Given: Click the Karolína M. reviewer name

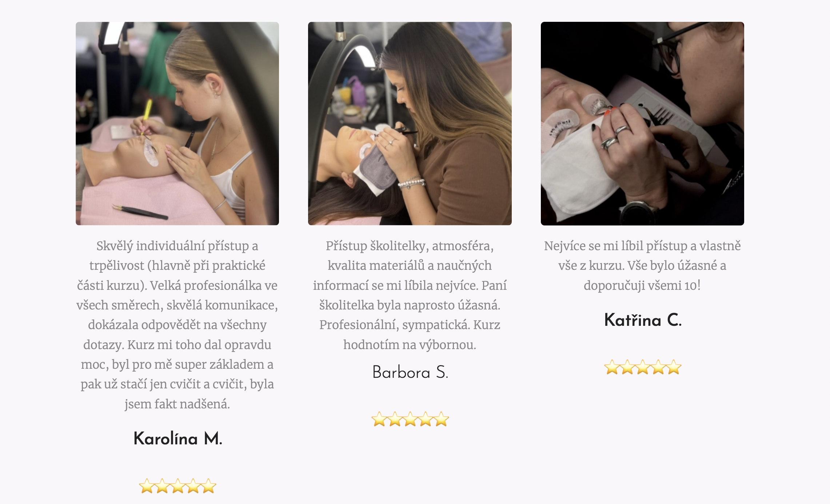Looking at the screenshot, I should (177, 438).
